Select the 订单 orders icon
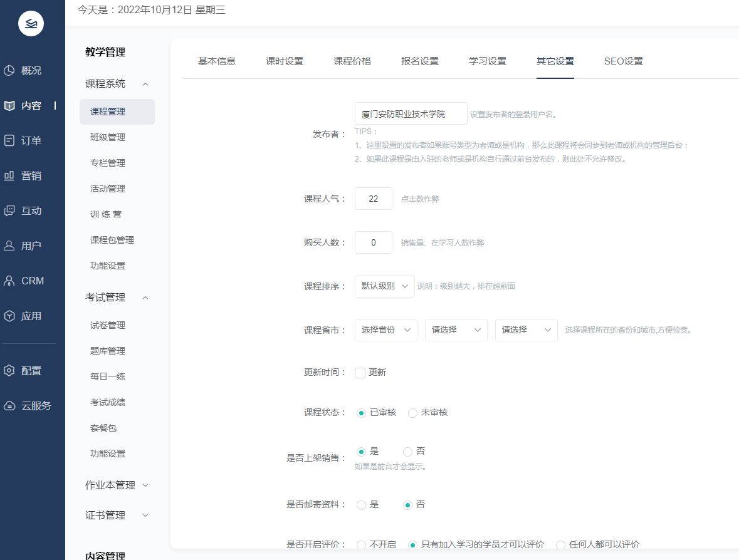The image size is (739, 560). pyautogui.click(x=9, y=141)
